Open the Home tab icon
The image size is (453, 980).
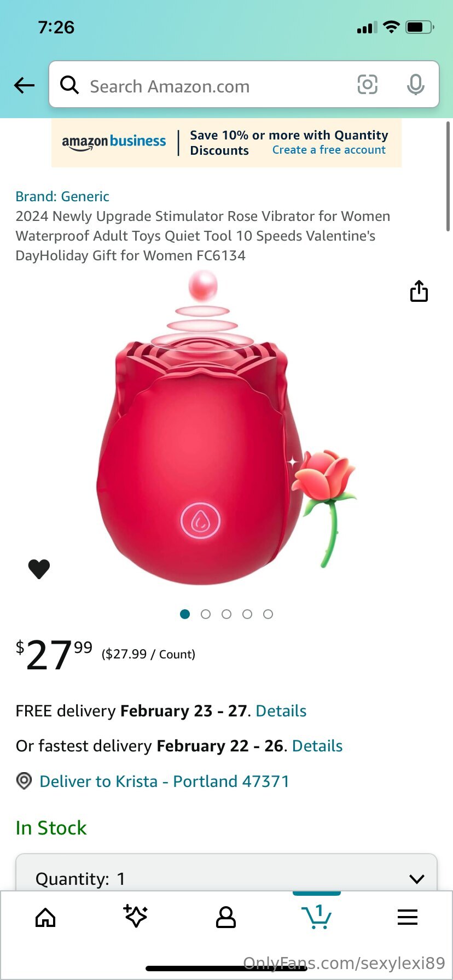pyautogui.click(x=45, y=918)
